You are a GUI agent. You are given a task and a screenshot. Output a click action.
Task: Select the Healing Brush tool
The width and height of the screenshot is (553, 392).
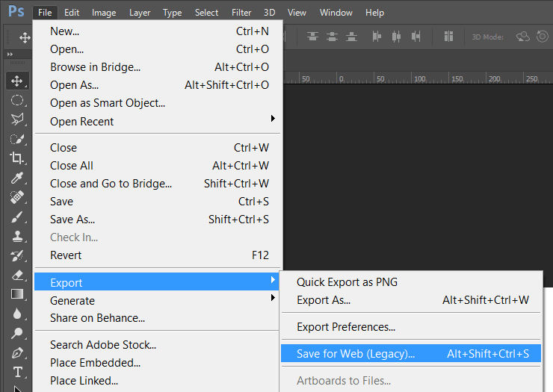[17, 197]
